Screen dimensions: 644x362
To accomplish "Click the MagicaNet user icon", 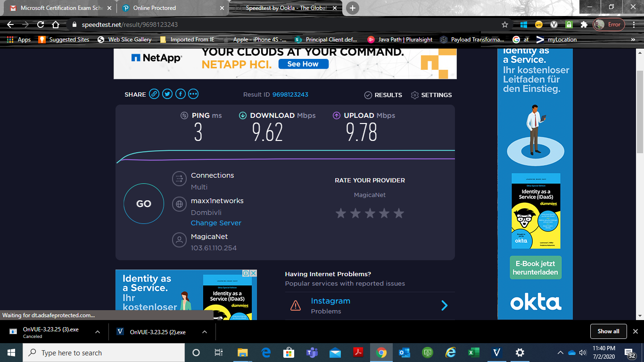I will 179,240.
